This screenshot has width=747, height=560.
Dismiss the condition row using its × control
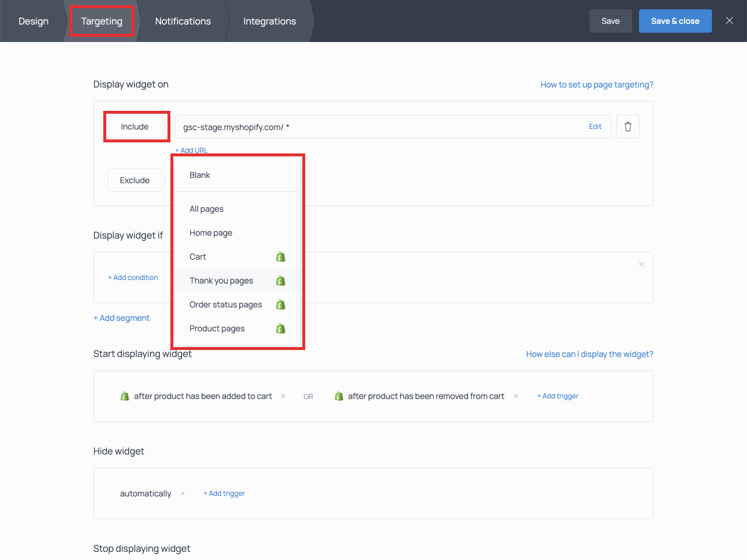[641, 264]
